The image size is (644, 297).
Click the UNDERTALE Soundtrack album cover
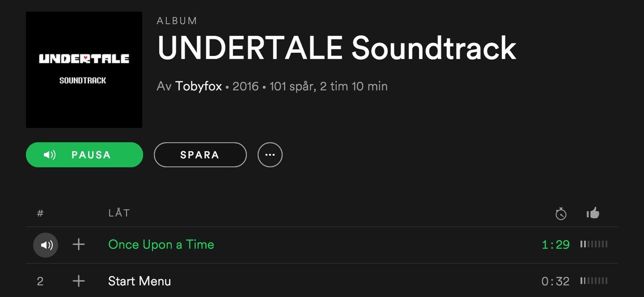click(x=84, y=69)
